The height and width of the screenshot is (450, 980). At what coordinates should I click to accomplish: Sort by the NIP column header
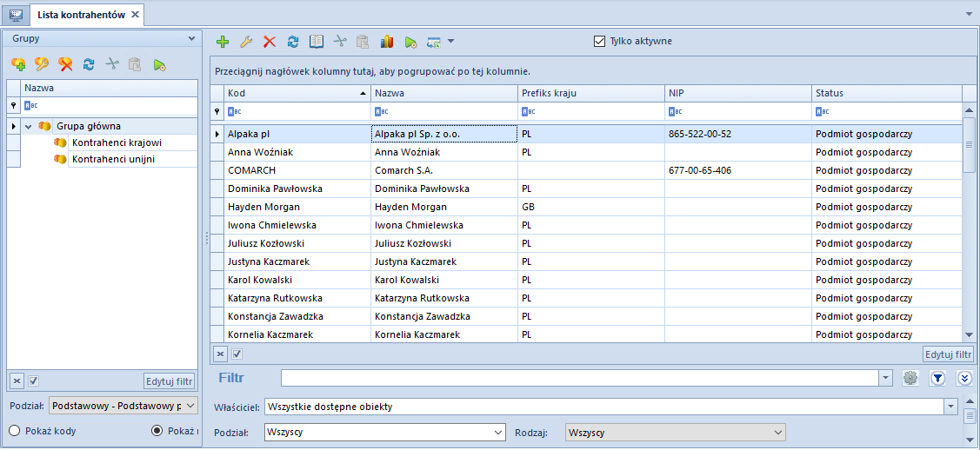pyautogui.click(x=738, y=93)
